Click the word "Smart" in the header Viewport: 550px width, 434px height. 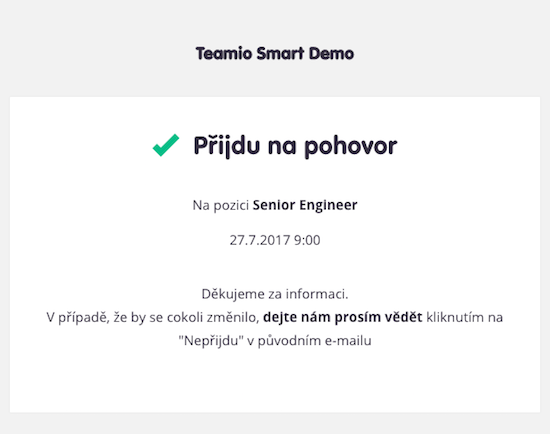[280, 54]
